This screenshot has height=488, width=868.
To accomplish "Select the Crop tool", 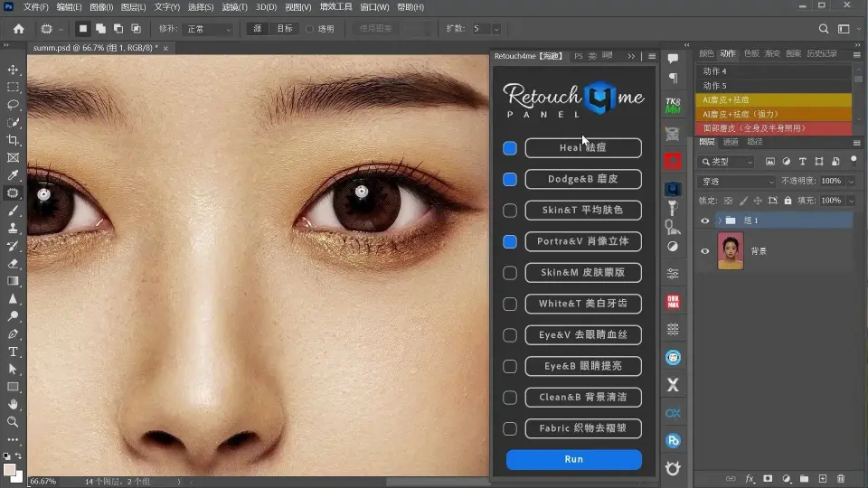I will (13, 140).
